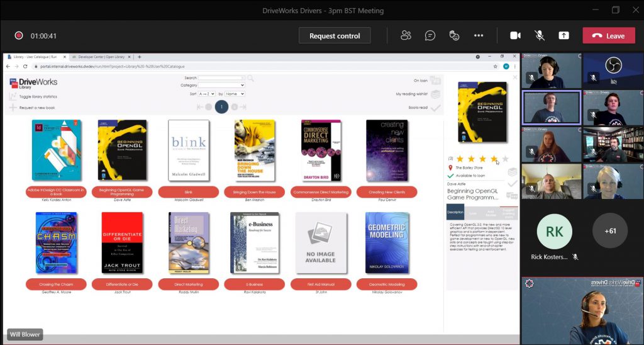Image resolution: width=644 pixels, height=345 pixels.
Task: Click the first rating star
Action: 460,159
